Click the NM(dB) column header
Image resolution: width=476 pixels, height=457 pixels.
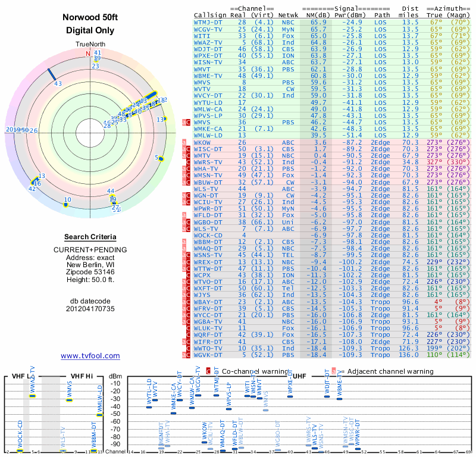(316, 15)
